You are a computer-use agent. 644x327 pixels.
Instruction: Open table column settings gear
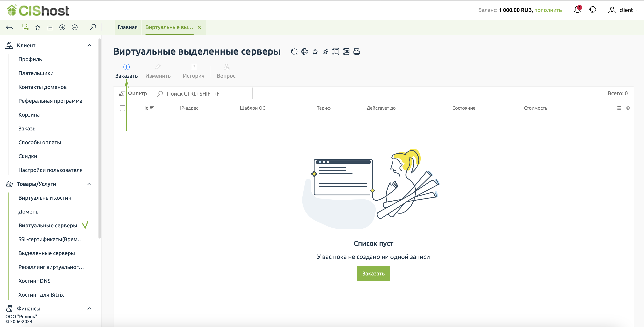pyautogui.click(x=628, y=108)
